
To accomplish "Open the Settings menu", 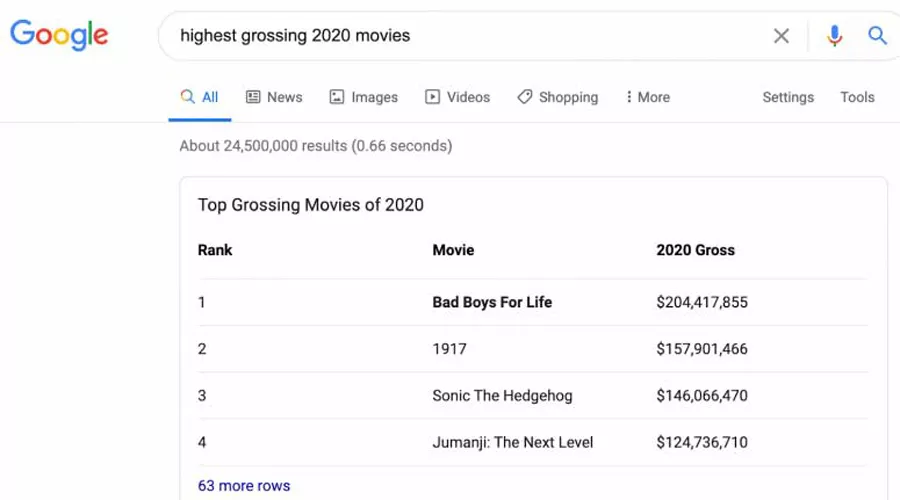I will (x=788, y=97).
